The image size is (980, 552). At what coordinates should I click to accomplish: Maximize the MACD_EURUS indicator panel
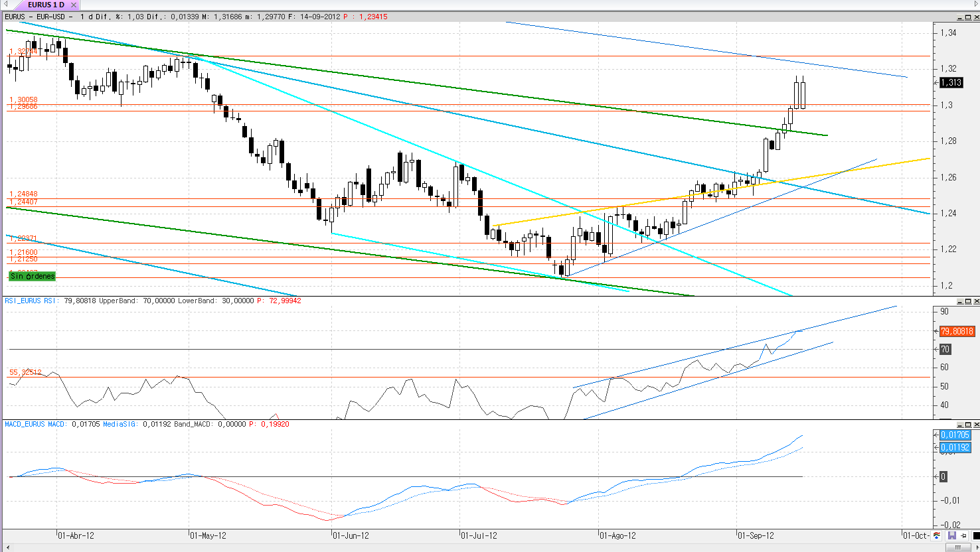[x=967, y=424]
